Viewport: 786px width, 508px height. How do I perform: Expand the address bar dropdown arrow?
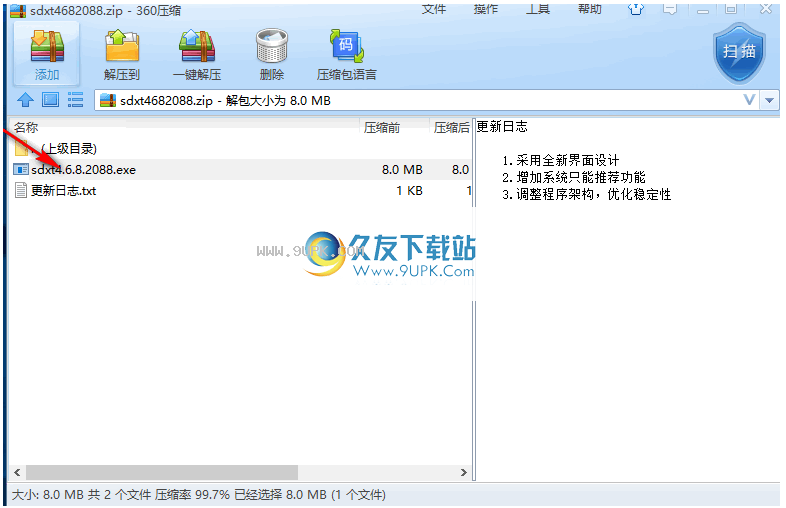(769, 100)
